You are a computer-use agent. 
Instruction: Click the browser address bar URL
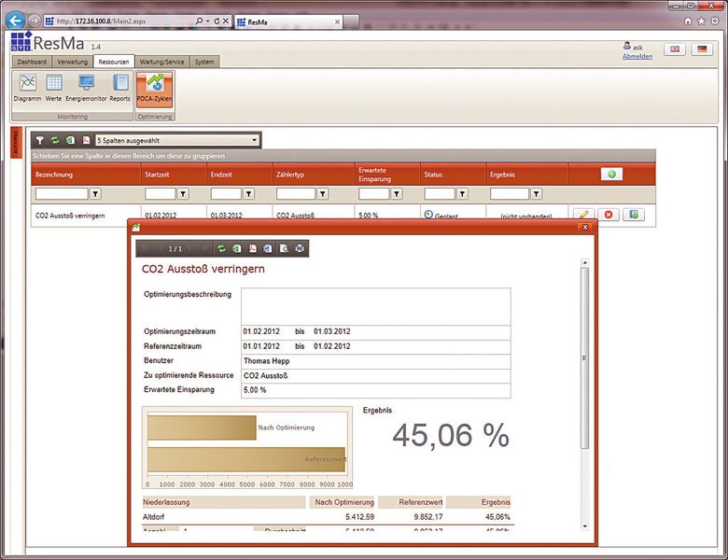(101, 21)
